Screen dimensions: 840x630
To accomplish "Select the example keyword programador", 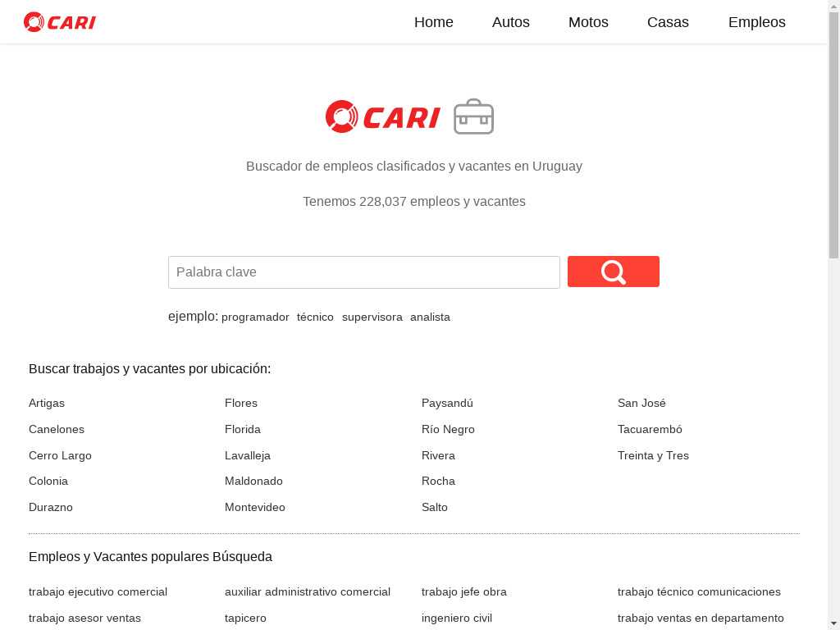I will tap(255, 317).
